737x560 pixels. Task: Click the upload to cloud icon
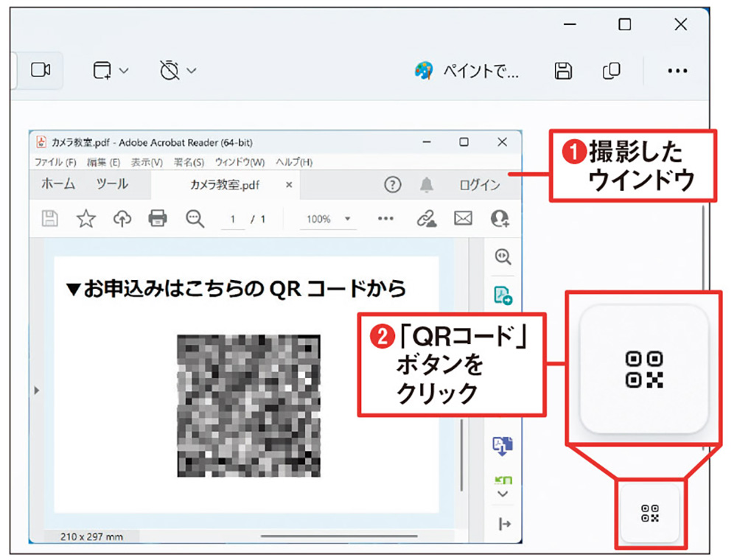[x=122, y=219]
